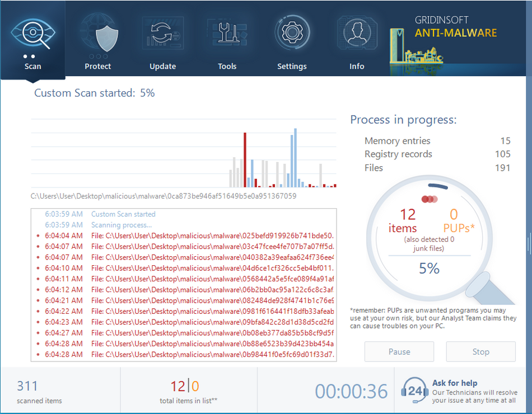This screenshot has width=532, height=414.
Task: Click the tall red bar in scan graph
Action: coord(245,159)
